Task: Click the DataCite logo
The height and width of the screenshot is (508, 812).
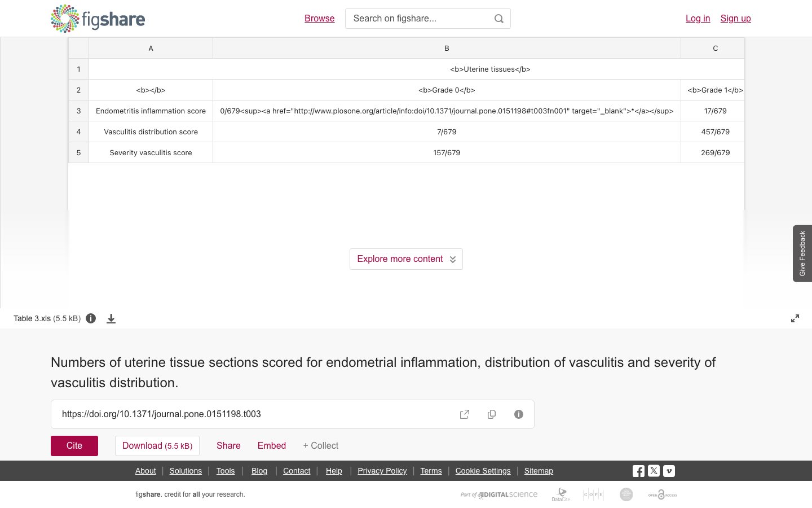Action: 561,494
